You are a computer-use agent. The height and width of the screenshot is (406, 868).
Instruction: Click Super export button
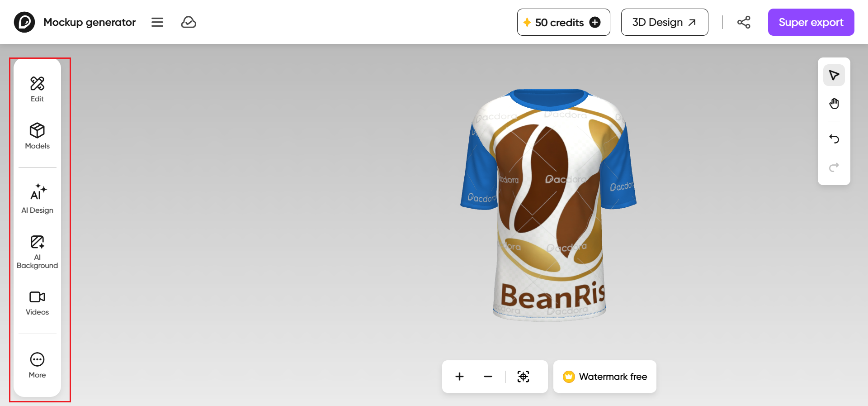(811, 22)
